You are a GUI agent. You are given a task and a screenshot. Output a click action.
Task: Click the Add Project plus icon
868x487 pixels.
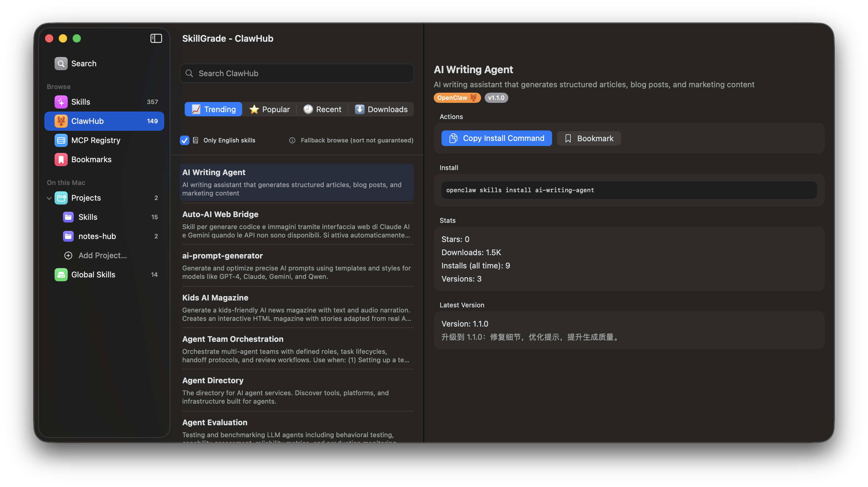(x=68, y=255)
